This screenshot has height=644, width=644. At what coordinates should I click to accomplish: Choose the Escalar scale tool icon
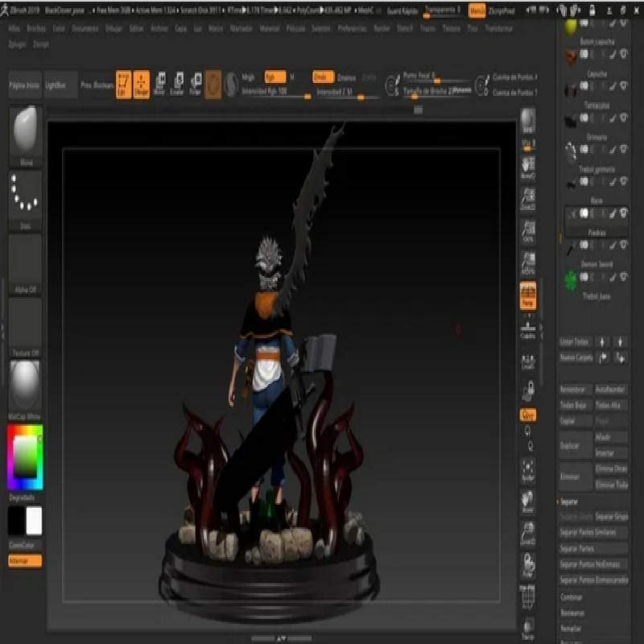click(x=177, y=84)
